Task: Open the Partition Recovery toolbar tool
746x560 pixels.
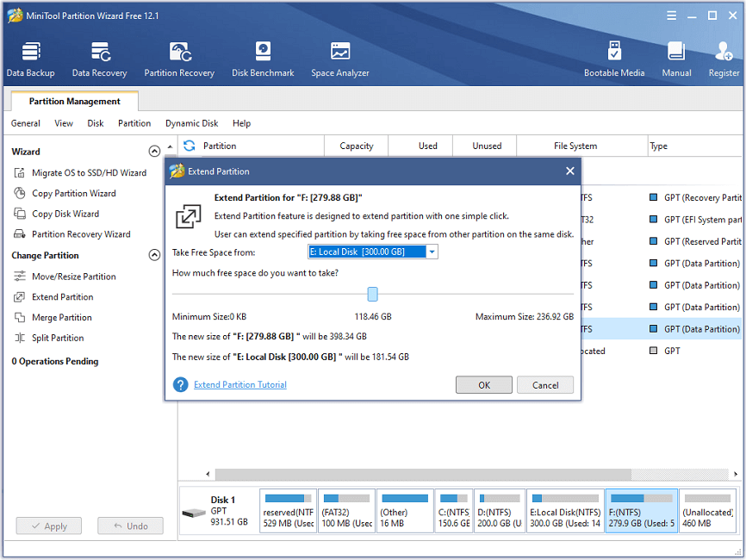Action: click(179, 59)
